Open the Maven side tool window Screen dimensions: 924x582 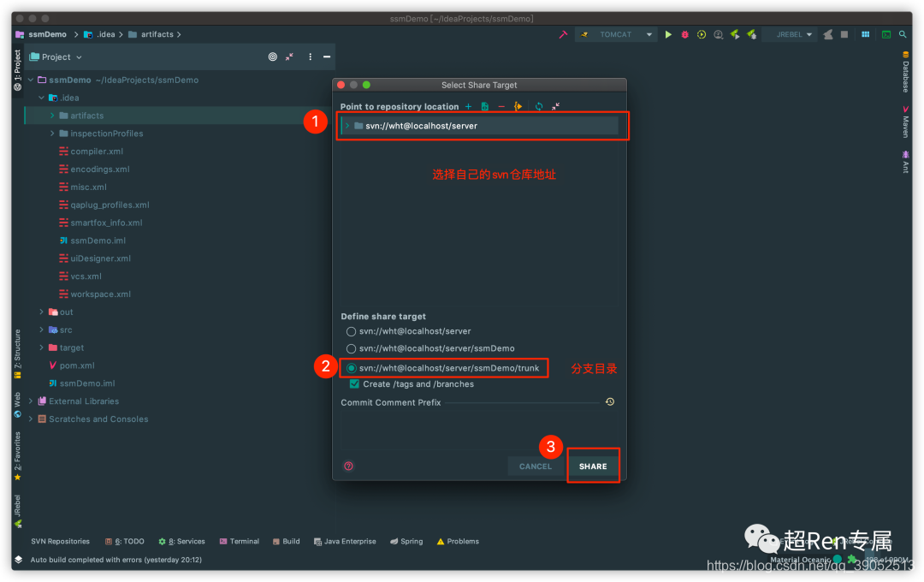pos(906,122)
